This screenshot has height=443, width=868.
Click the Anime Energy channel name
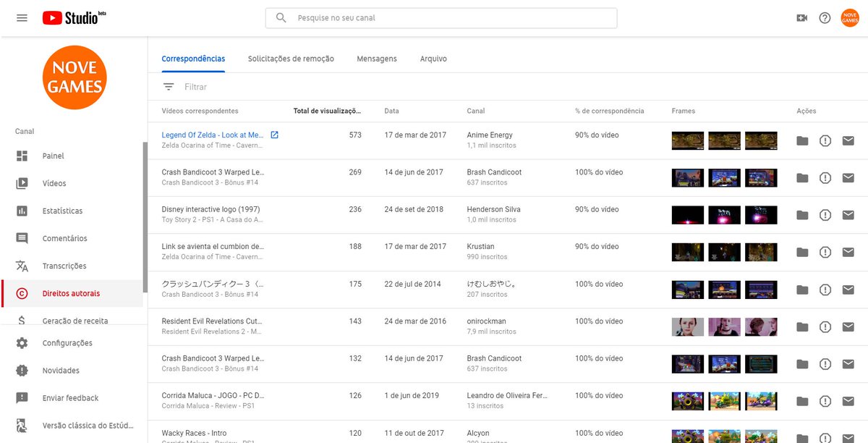coord(490,135)
